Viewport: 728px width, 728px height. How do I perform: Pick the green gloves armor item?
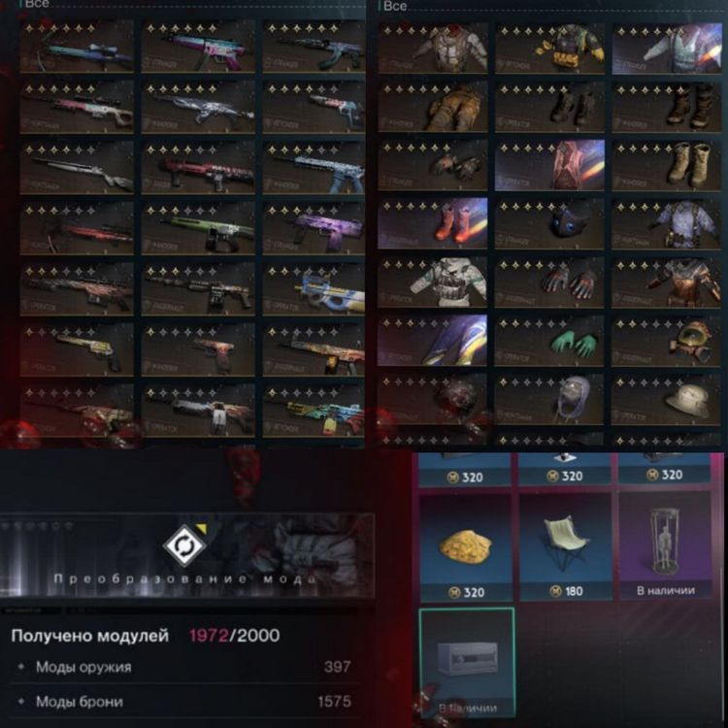[549, 341]
